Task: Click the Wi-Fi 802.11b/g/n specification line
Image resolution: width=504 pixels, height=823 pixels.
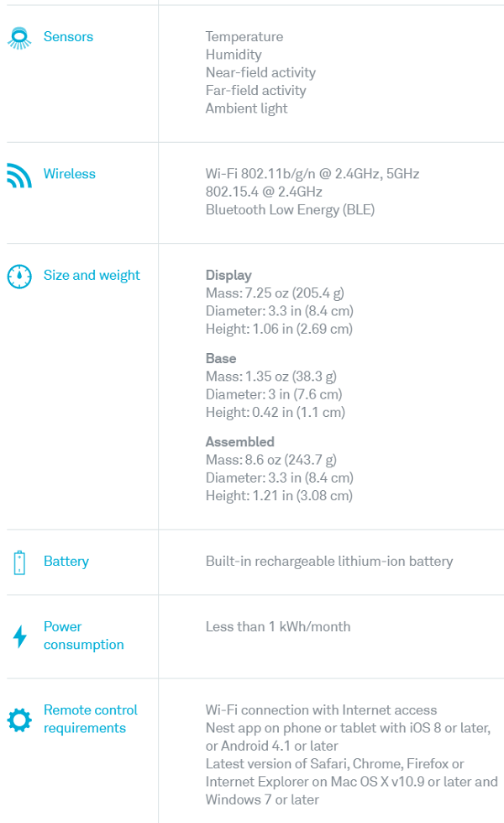Action: pos(312,174)
